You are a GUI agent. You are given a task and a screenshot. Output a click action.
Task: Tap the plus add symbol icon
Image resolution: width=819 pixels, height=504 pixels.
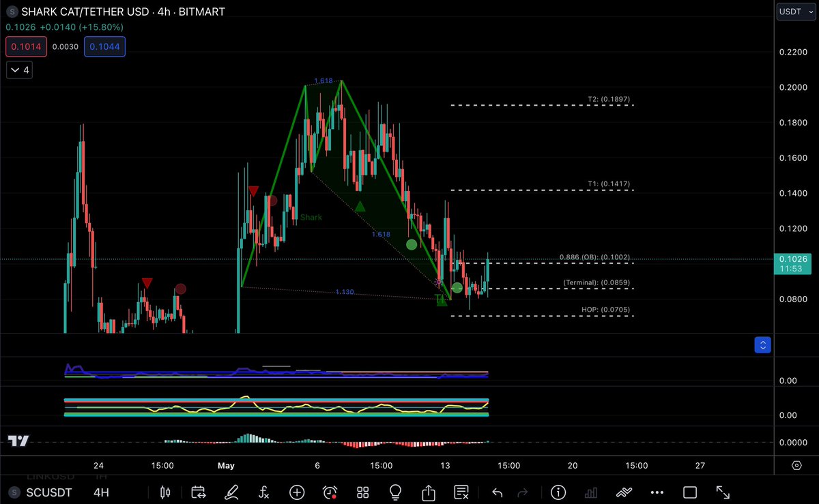(297, 492)
